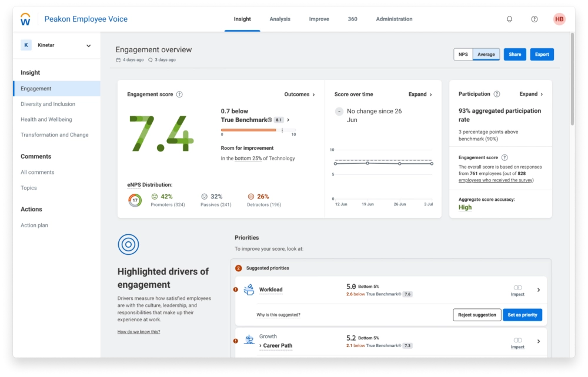The height and width of the screenshot is (377, 588).
Task: Toggle Impact on the Career Path suggestion
Action: point(518,339)
